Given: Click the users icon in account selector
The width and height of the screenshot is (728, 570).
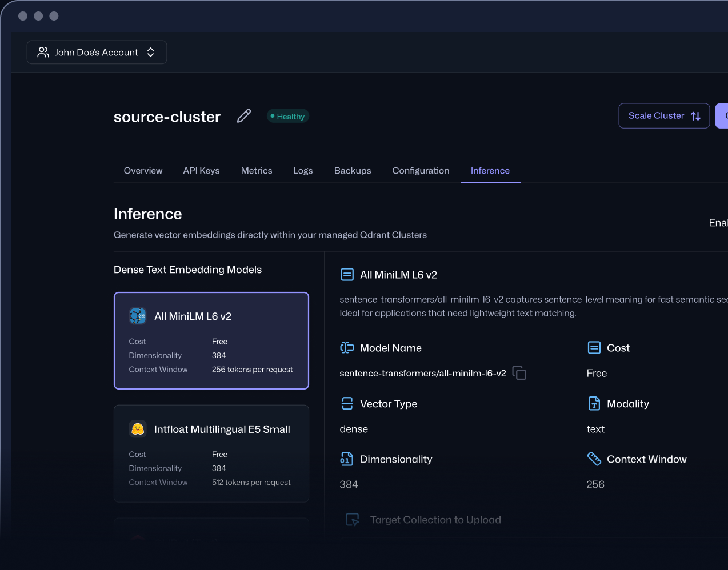Looking at the screenshot, I should pos(43,52).
